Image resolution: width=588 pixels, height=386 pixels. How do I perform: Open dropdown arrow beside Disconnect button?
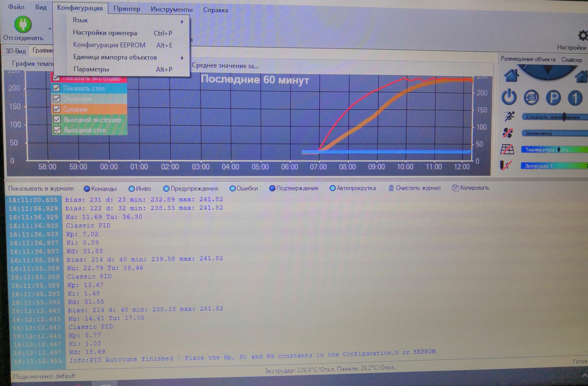(50, 29)
